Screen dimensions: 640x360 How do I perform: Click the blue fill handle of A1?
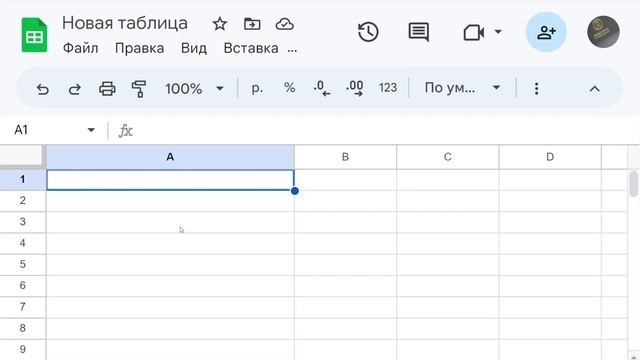(295, 191)
